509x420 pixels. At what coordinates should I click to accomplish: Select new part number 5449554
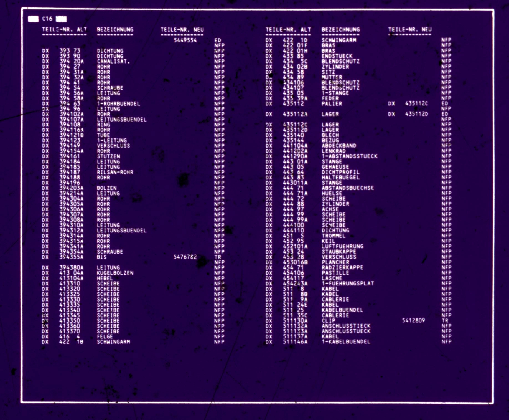click(185, 40)
